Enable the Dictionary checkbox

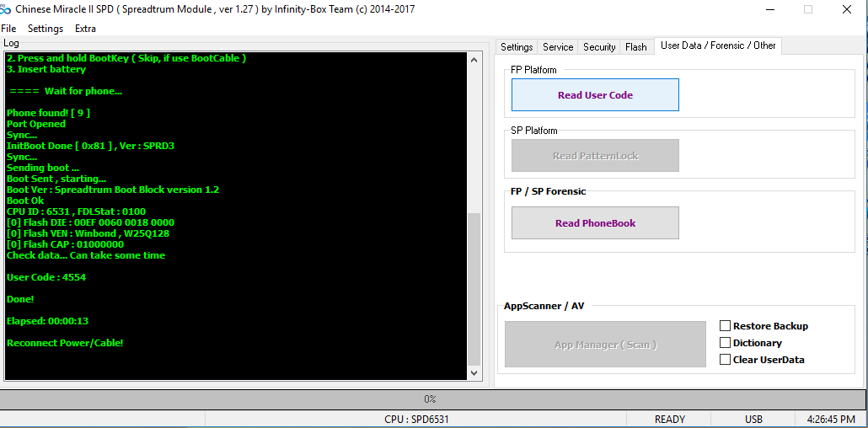pos(725,343)
